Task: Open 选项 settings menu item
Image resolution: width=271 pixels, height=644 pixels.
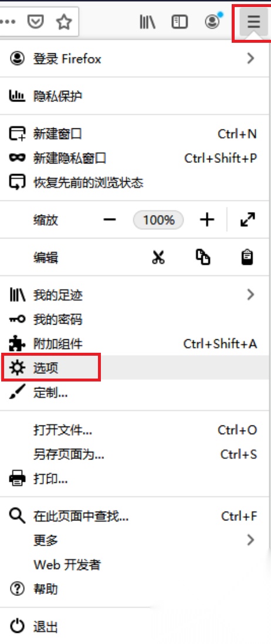Action: [135, 367]
